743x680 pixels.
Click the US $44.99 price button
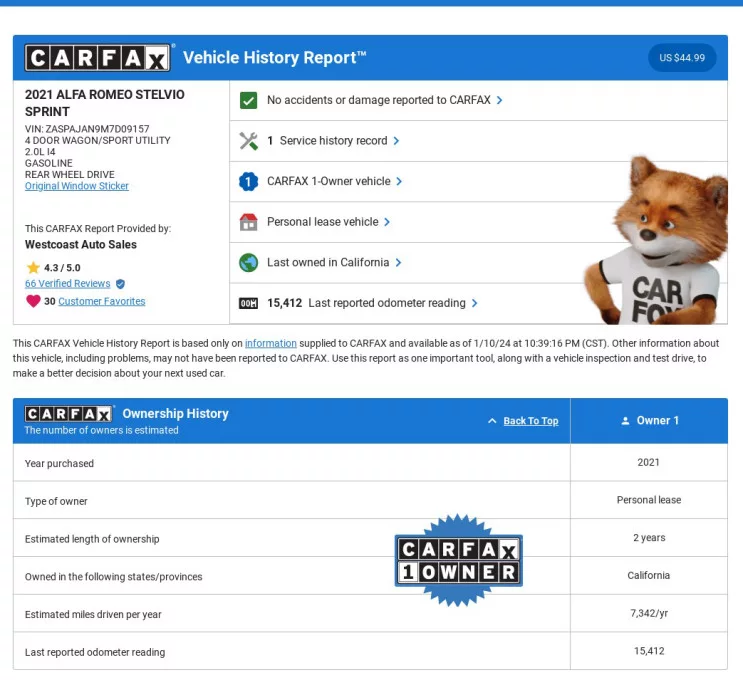pyautogui.click(x=682, y=58)
